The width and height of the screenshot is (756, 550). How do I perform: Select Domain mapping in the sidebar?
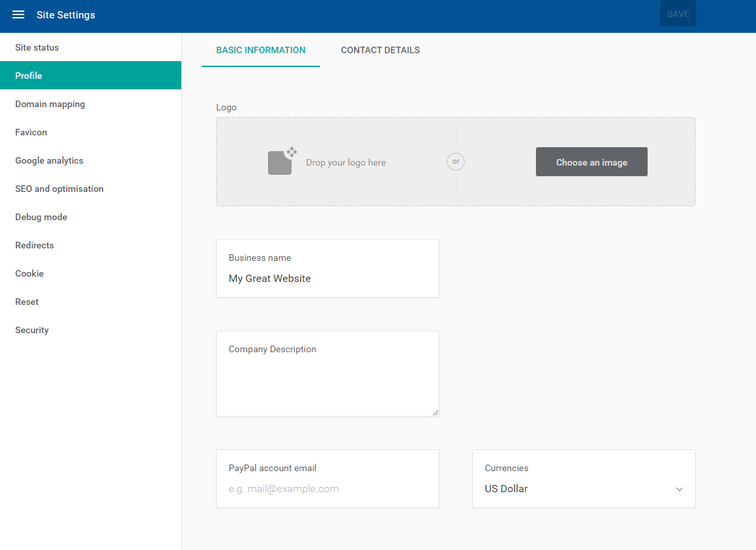pos(50,104)
